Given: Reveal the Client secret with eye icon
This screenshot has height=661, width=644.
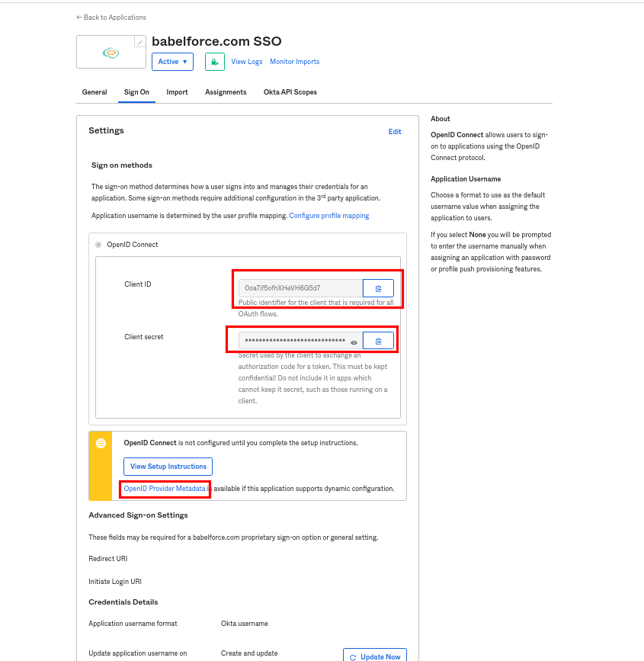Looking at the screenshot, I should (x=354, y=342).
